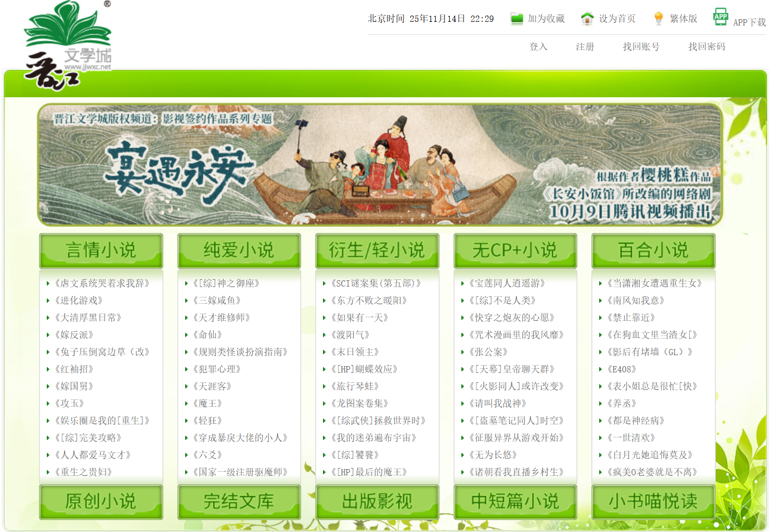This screenshot has width=774, height=532.
Task: Click the 登入 login link
Action: tap(538, 47)
